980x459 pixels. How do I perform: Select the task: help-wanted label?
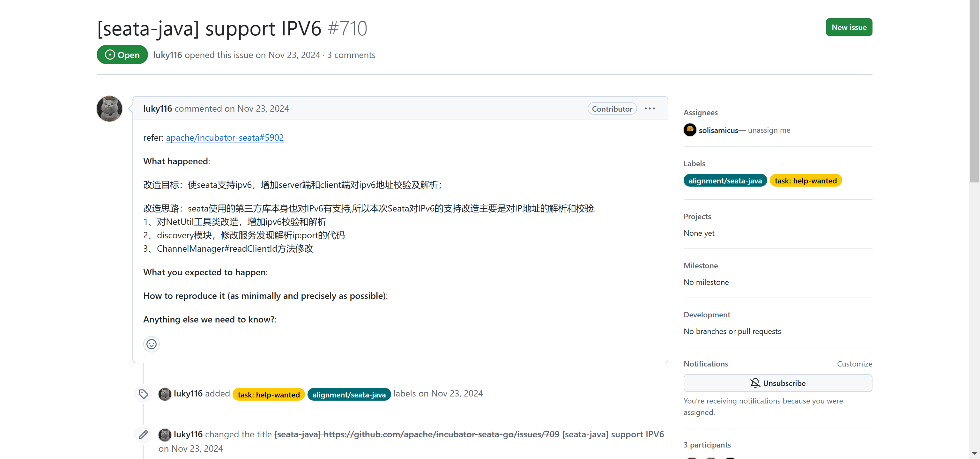pyautogui.click(x=806, y=180)
